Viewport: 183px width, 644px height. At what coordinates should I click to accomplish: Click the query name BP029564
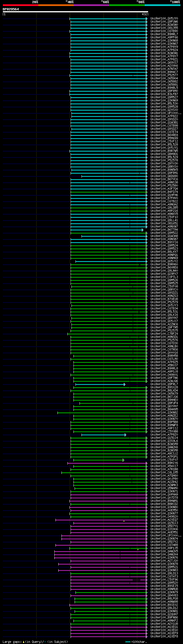point(11,9)
